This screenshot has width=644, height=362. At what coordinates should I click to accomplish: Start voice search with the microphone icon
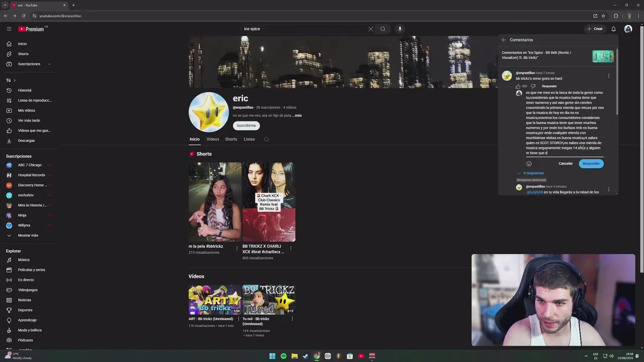400,29
